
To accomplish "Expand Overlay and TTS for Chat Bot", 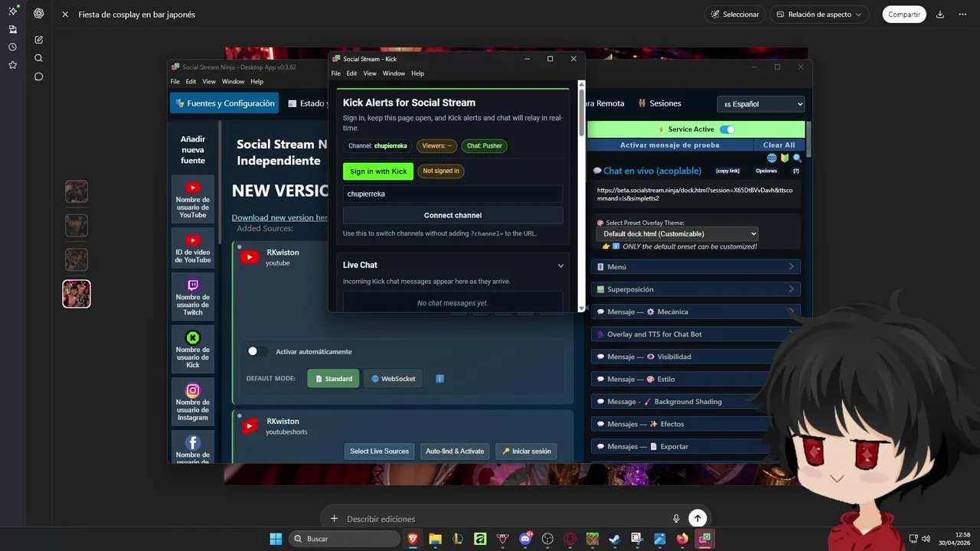I will 696,334.
